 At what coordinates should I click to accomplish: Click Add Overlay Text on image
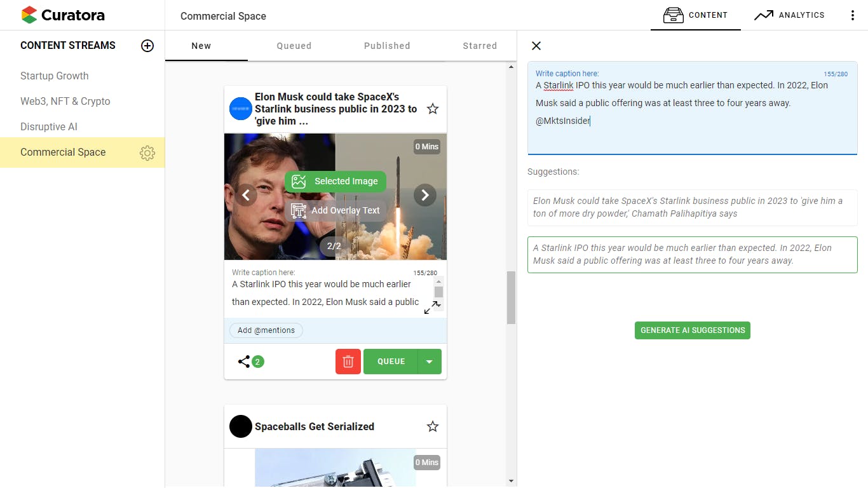tap(335, 210)
